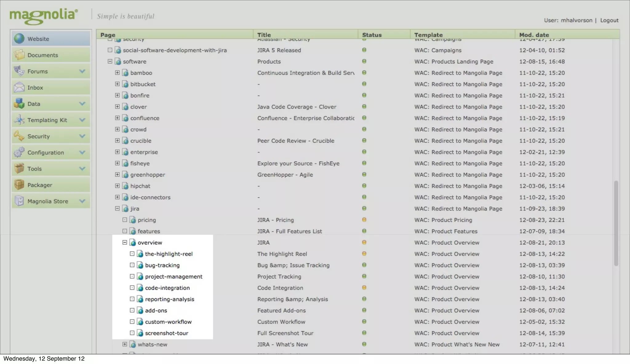The image size is (630, 364).
Task: Click the Configuration gears icon
Action: 19,152
